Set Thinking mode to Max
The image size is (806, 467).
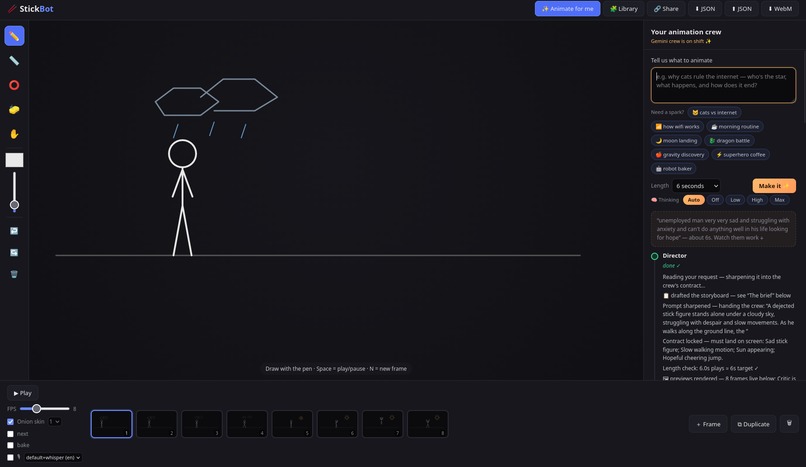[x=779, y=200]
